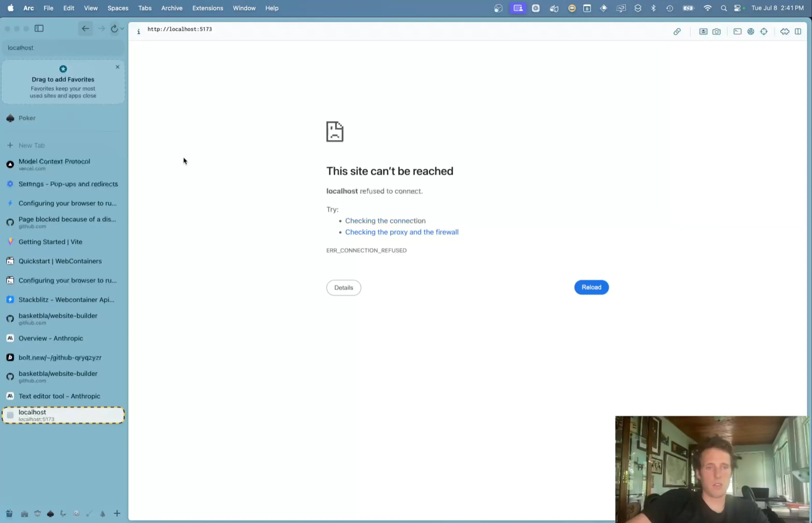Click the picture-capture icon left of camera

(x=703, y=32)
